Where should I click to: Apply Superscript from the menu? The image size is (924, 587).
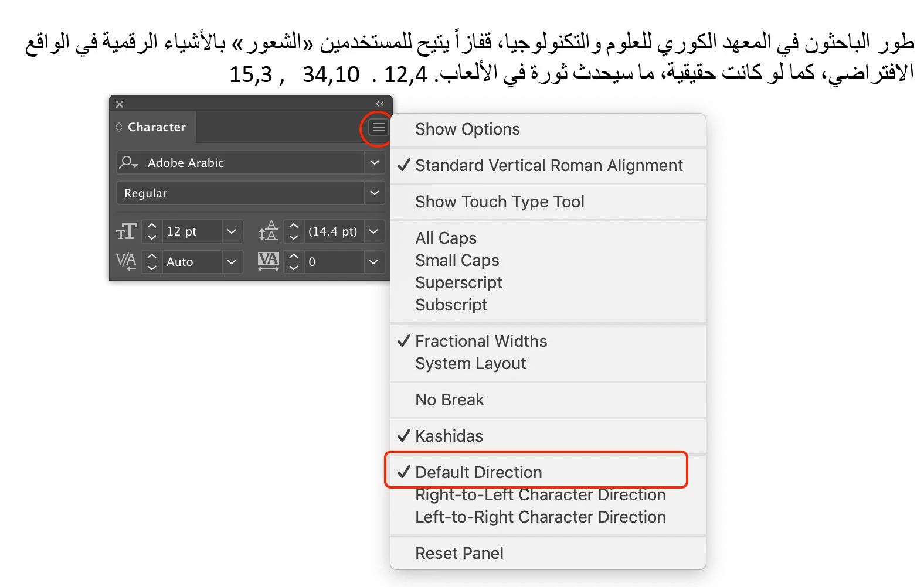(548, 282)
